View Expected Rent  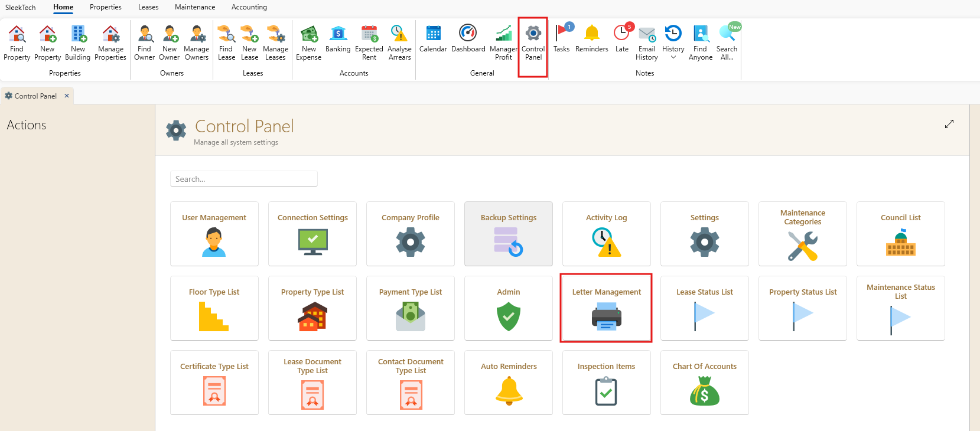tap(369, 43)
